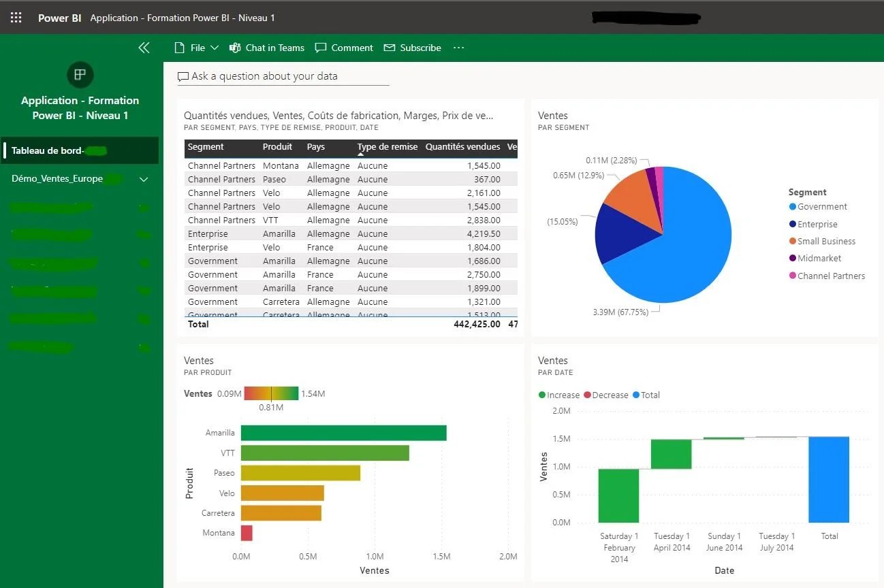
Task: Choose Comment in the toolbar
Action: pos(344,48)
